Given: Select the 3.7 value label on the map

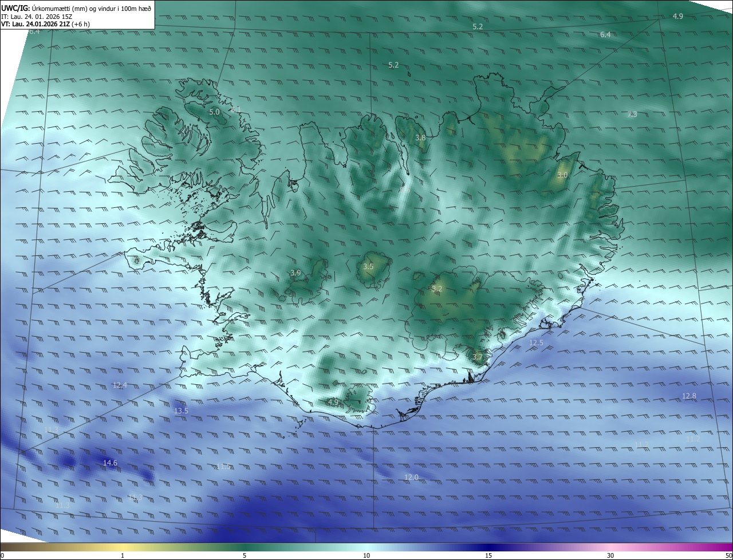Looking at the screenshot, I should point(478,357).
